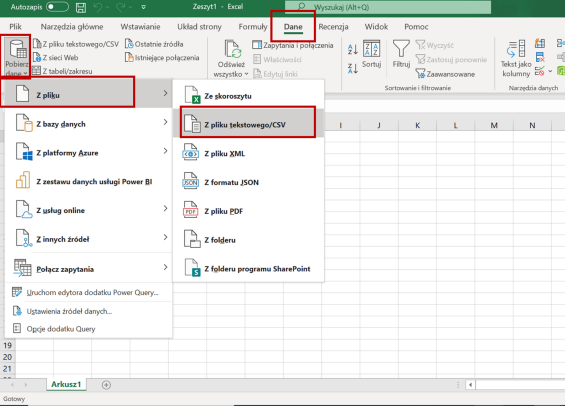Select Z zestawu danych usługi Power BI
565x406 pixels.
[x=88, y=181]
